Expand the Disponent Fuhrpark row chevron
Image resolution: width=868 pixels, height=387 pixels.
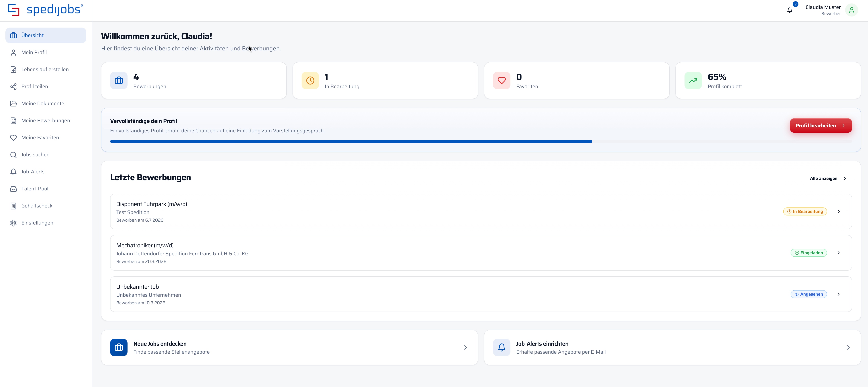pos(838,212)
